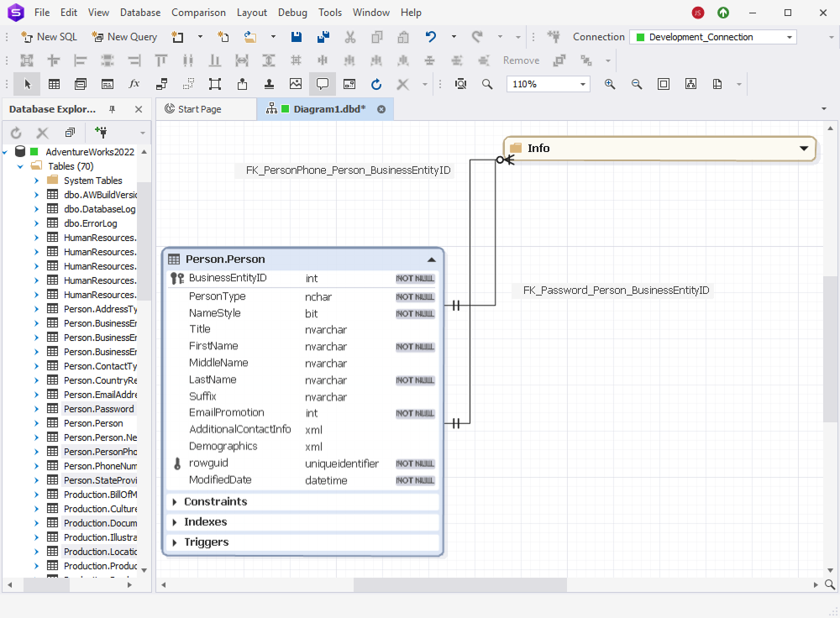Image resolution: width=840 pixels, height=618 pixels.
Task: Undo the last action
Action: coord(429,36)
